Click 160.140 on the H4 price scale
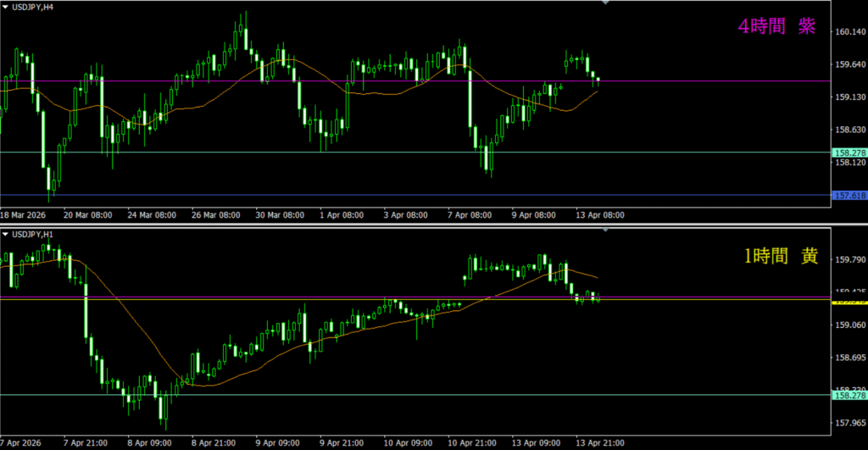The height and width of the screenshot is (450, 868). (x=849, y=31)
